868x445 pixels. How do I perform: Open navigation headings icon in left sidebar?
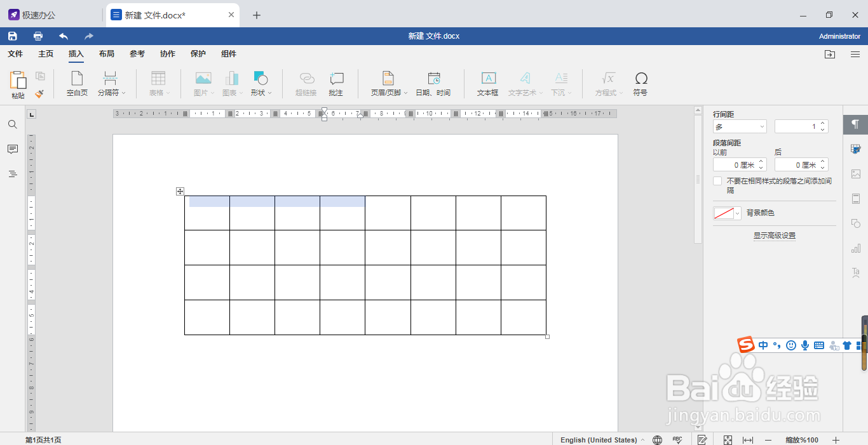13,174
